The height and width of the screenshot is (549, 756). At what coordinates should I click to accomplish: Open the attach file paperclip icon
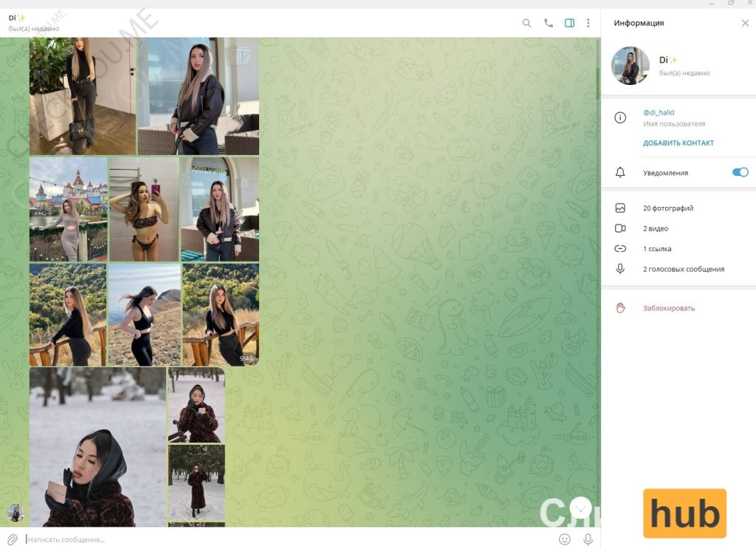[13, 539]
